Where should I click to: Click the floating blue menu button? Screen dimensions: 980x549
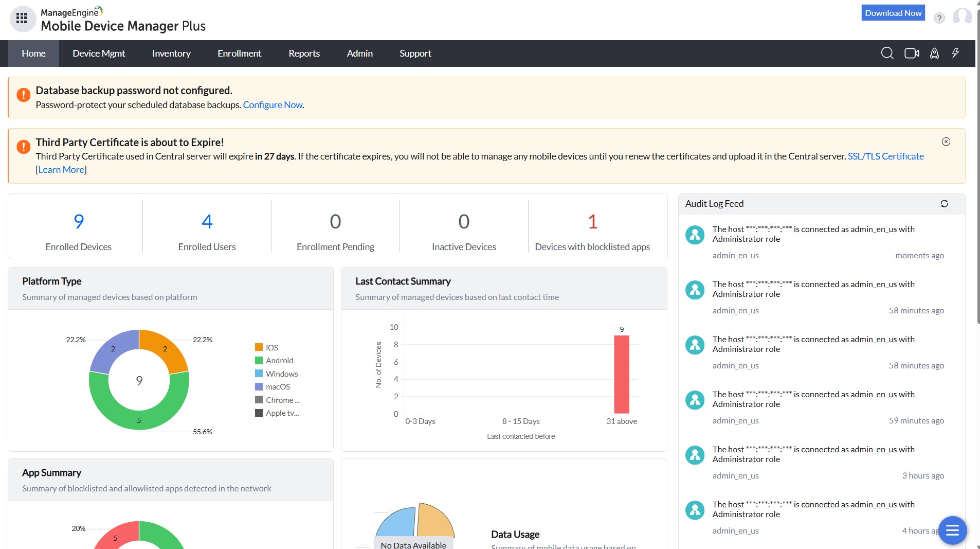click(x=952, y=530)
